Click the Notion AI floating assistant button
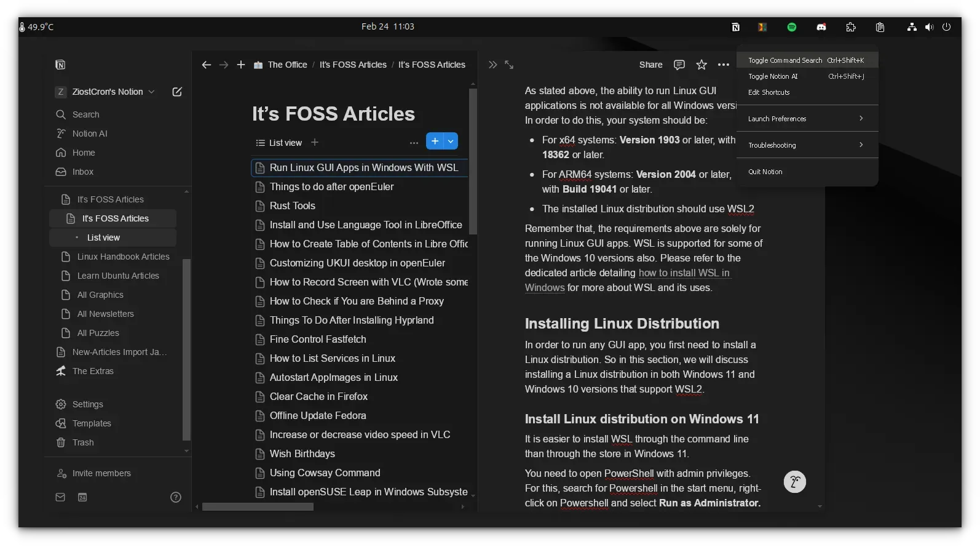980x547 pixels. pyautogui.click(x=795, y=482)
